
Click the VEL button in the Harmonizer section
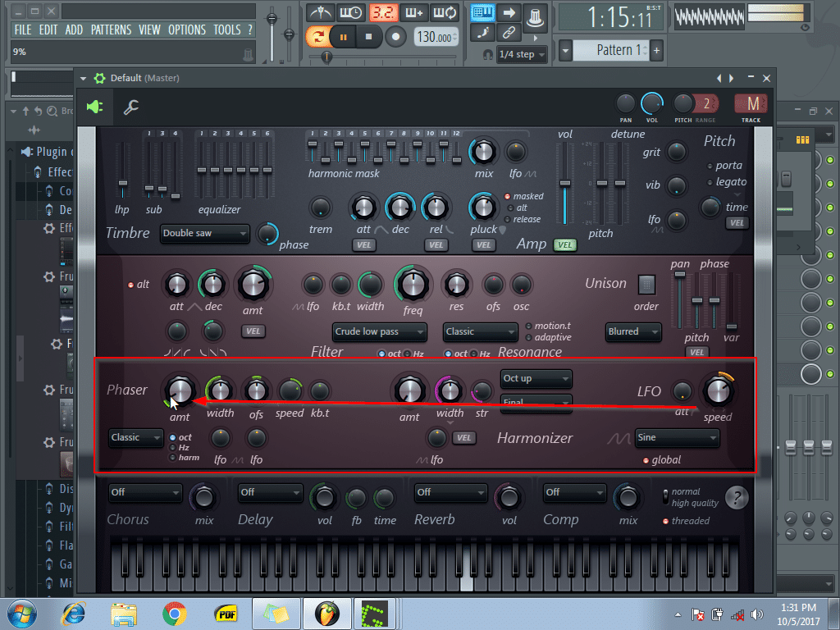tap(464, 438)
